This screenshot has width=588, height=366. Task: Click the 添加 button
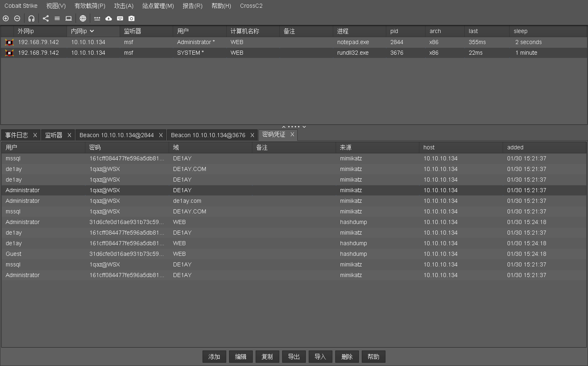(214, 357)
